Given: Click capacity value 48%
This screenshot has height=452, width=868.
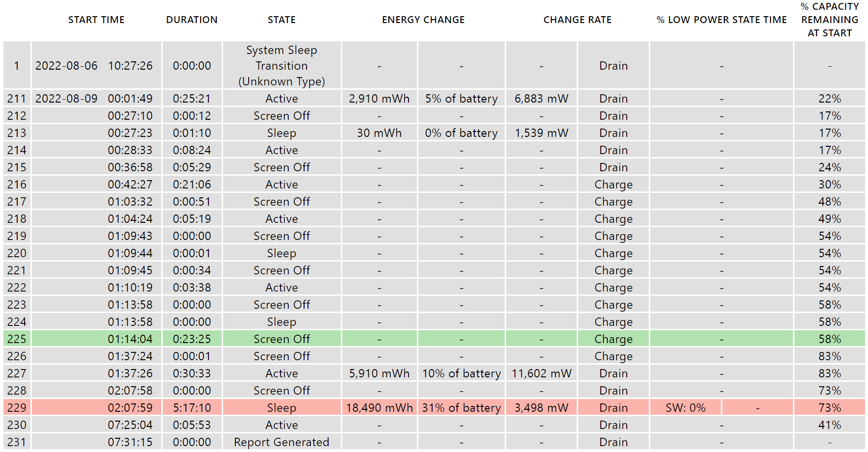Looking at the screenshot, I should [x=829, y=201].
